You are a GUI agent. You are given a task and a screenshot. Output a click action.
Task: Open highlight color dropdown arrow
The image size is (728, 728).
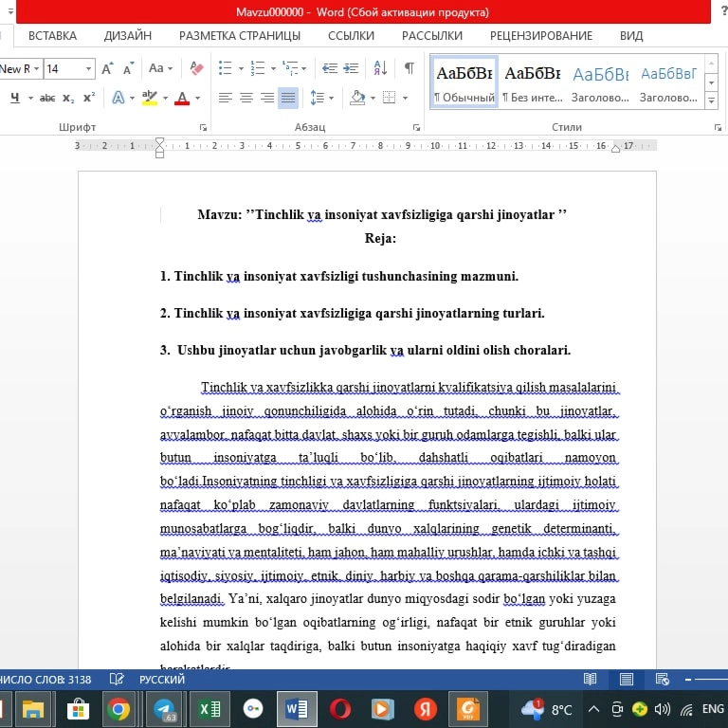click(x=165, y=98)
